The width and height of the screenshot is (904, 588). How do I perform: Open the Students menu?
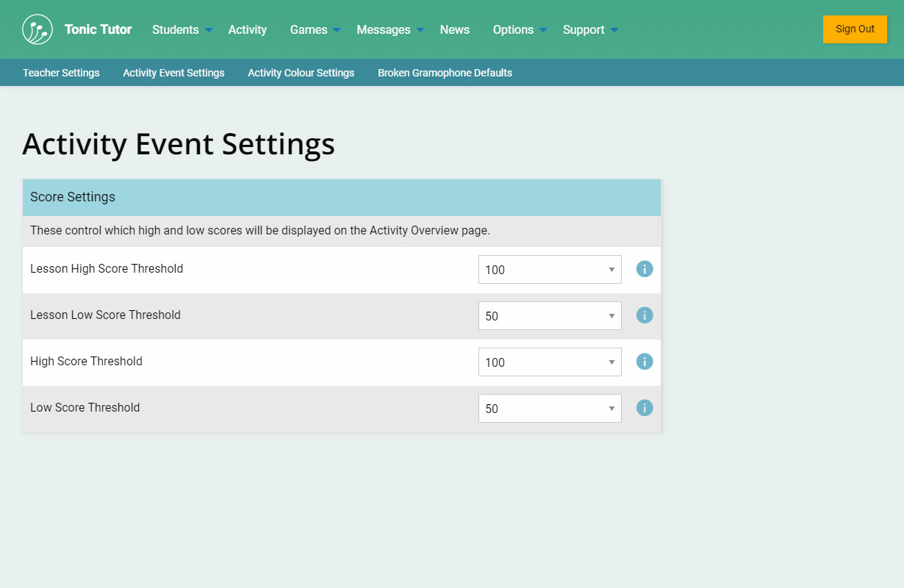tap(182, 29)
